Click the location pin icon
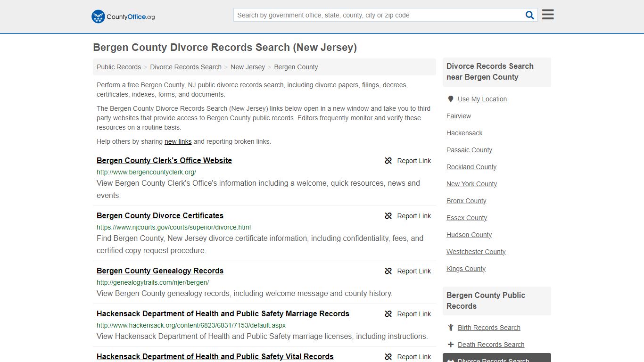 (x=451, y=99)
